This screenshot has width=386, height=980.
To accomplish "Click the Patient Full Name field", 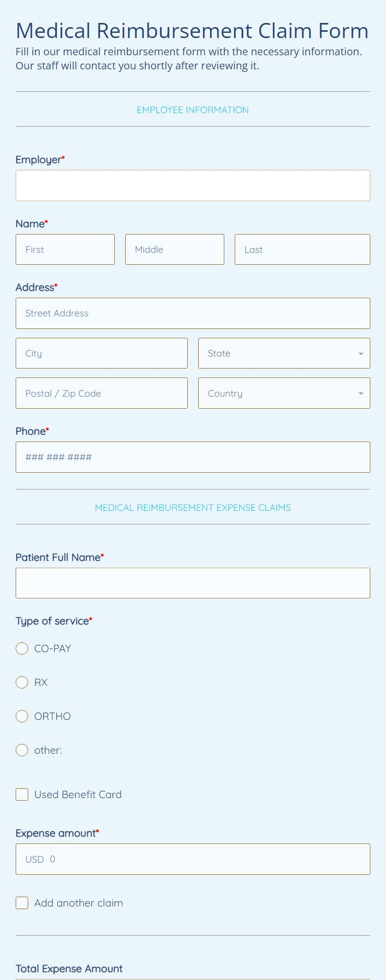I will click(x=192, y=583).
